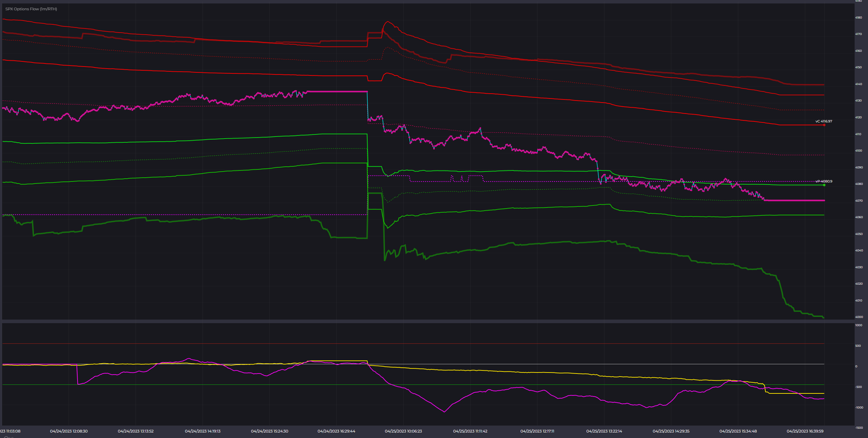Click the 04/25/2023 12:17:11 time axis label
Viewport: 868px width, 438px height.
(537, 431)
